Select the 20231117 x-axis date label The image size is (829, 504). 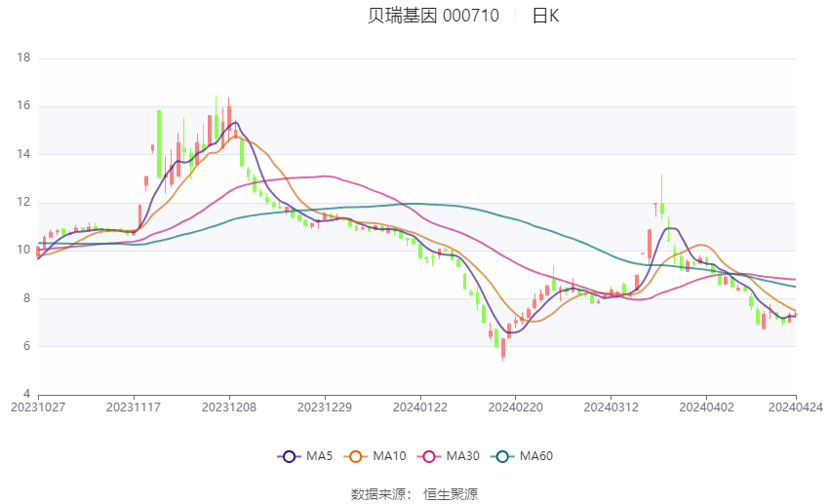[x=134, y=407]
